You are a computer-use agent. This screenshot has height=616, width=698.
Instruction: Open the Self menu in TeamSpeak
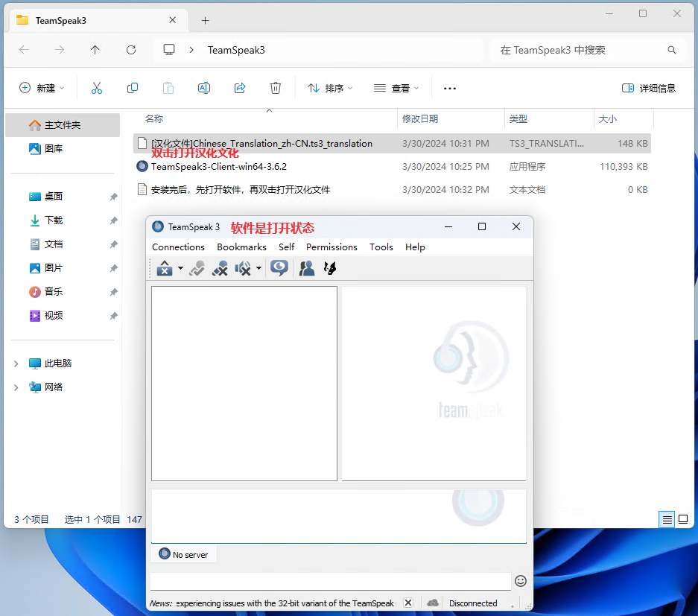click(287, 247)
